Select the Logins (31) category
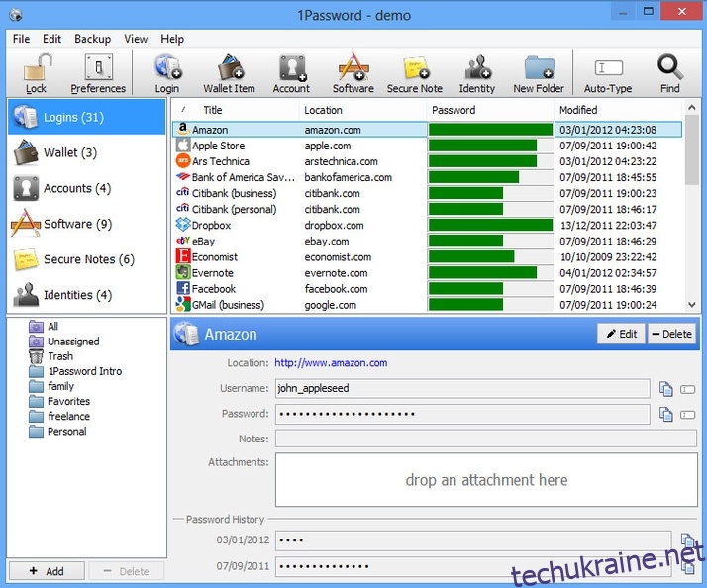This screenshot has width=707, height=588. (x=86, y=117)
